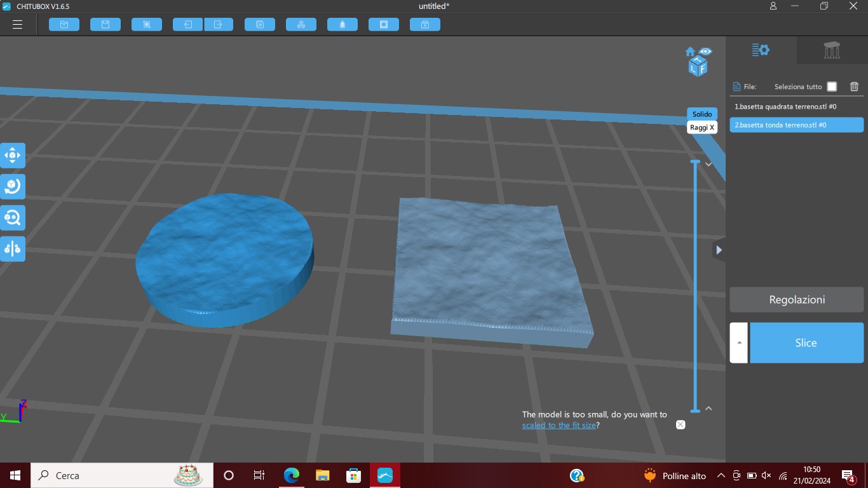Click the redo arrow toolbar button
868x488 pixels.
click(219, 25)
